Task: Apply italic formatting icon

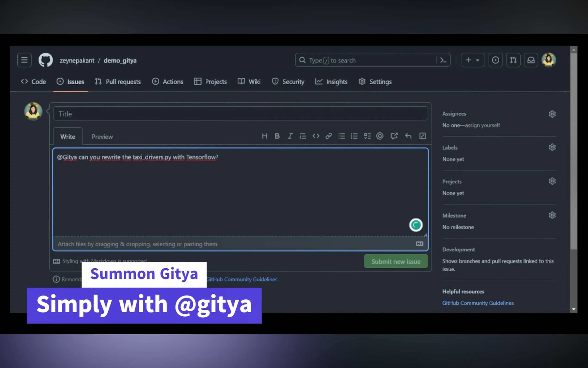Action: tap(290, 136)
